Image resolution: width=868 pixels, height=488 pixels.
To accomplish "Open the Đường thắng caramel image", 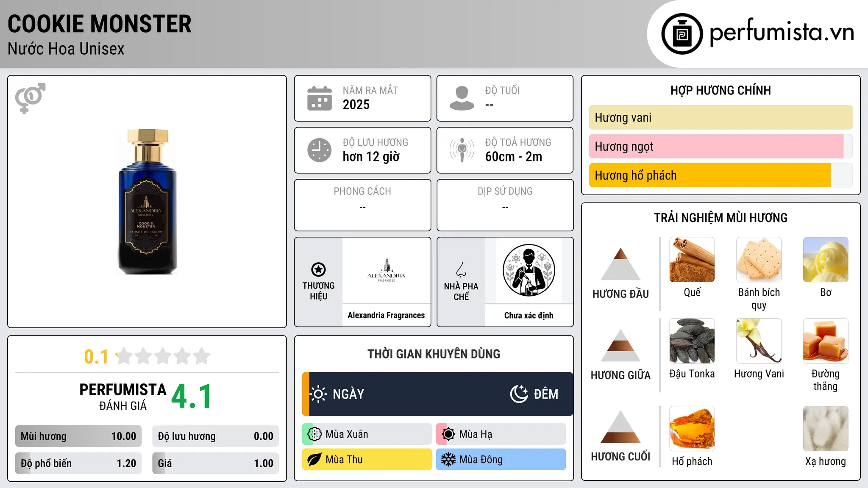I will coord(826,341).
